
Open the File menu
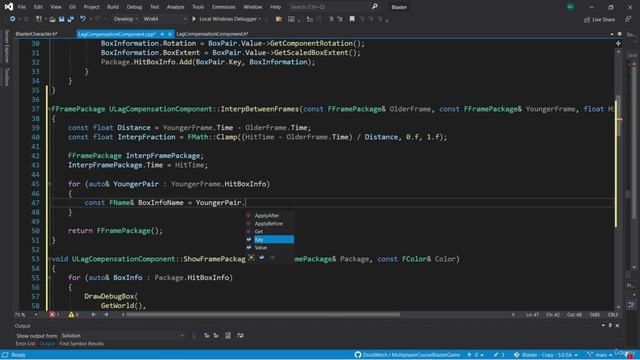[x=22, y=7]
